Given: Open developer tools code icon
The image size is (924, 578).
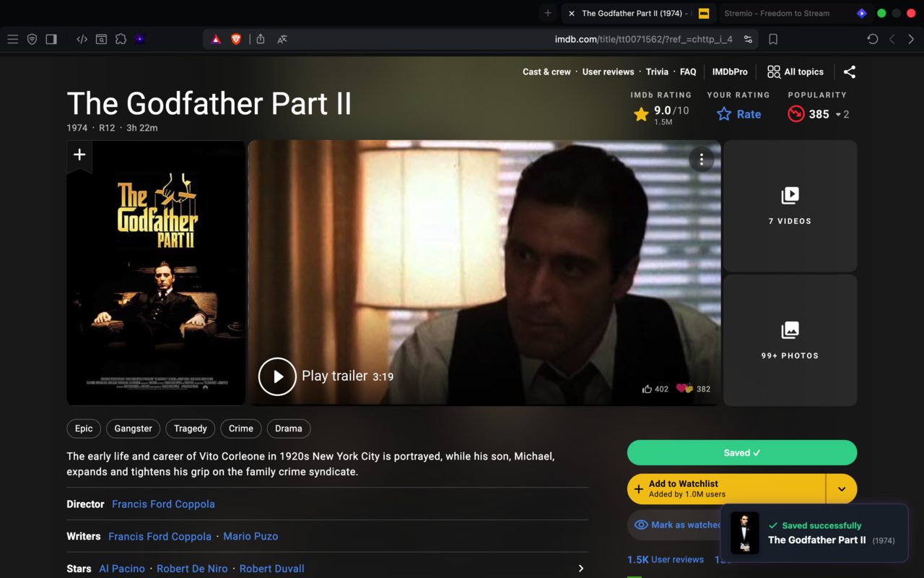Looking at the screenshot, I should (x=82, y=39).
